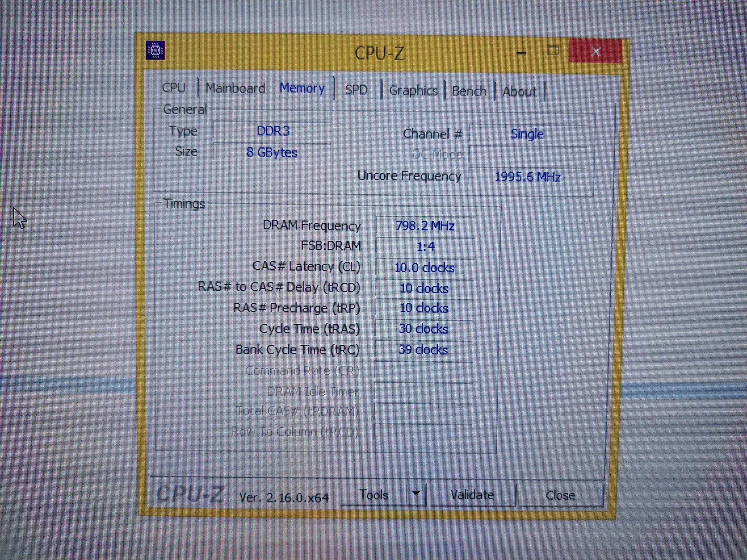Click the Validate button
Image resolution: width=747 pixels, height=560 pixels.
(472, 495)
